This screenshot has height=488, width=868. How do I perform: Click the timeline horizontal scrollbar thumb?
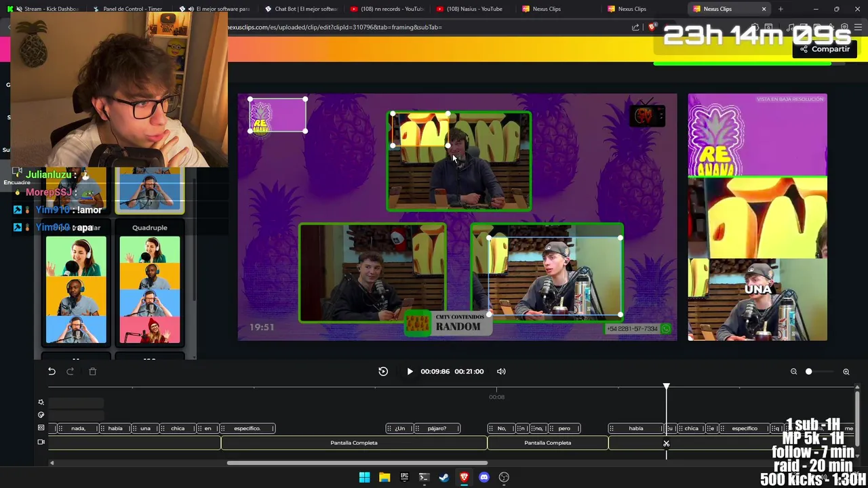[357, 463]
